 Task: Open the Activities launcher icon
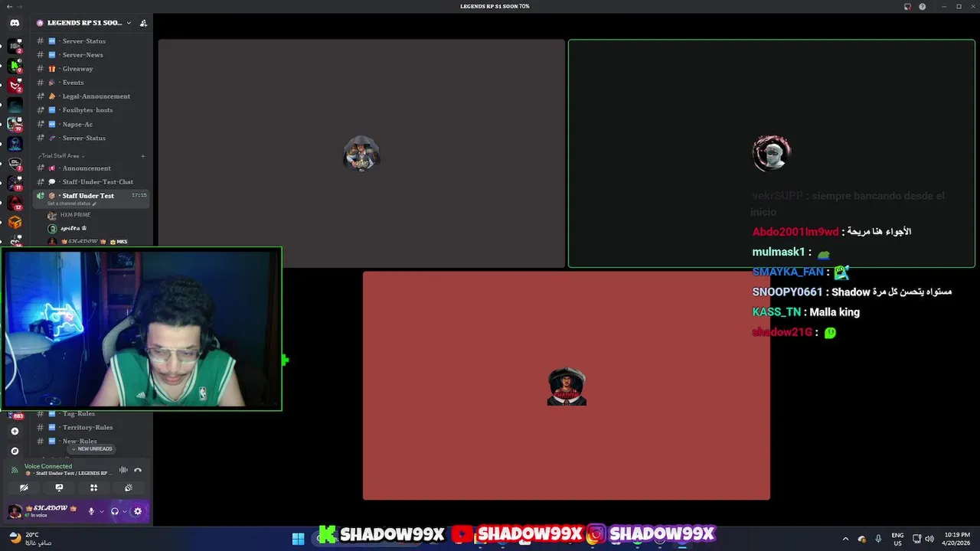(93, 487)
